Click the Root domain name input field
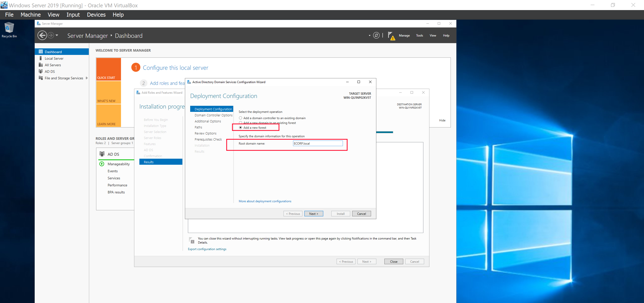The image size is (644, 303). [318, 143]
